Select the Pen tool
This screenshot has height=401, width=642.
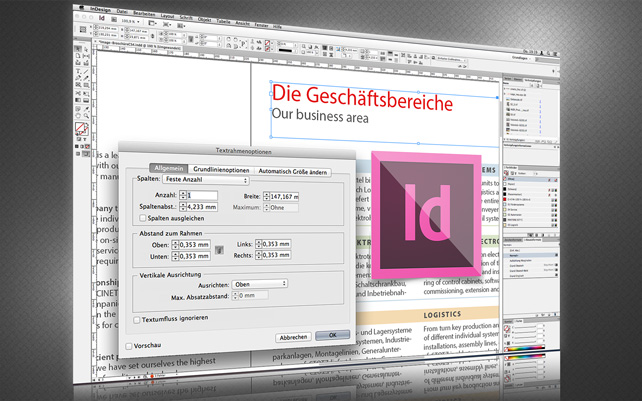[x=78, y=78]
